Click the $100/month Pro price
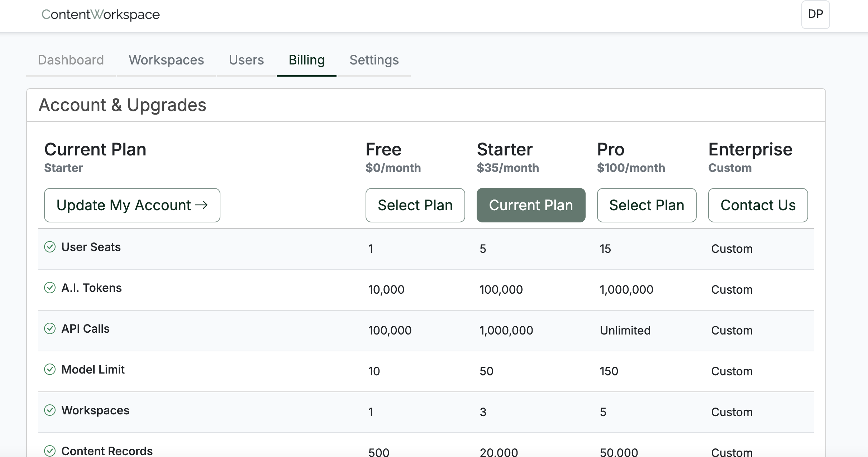 point(631,168)
